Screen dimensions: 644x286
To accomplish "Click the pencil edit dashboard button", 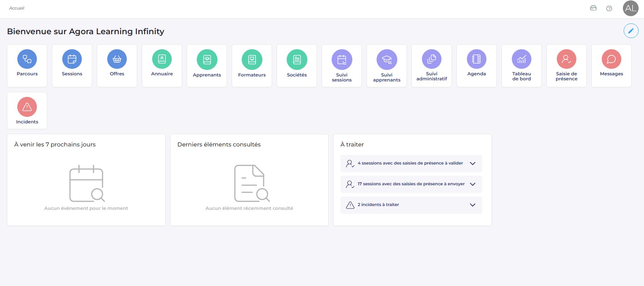I will click(631, 31).
